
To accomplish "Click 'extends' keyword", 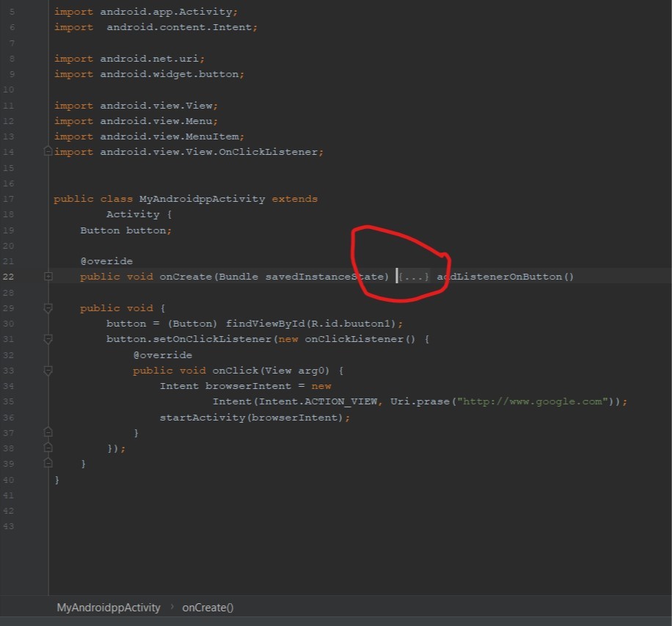I will 295,199.
